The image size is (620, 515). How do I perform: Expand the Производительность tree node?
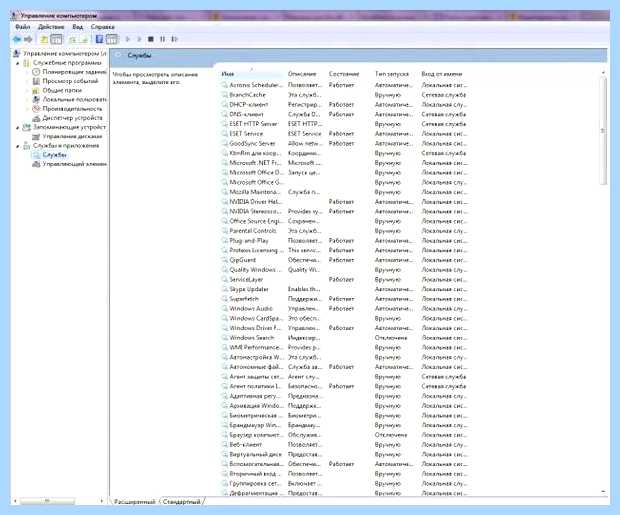click(27, 109)
